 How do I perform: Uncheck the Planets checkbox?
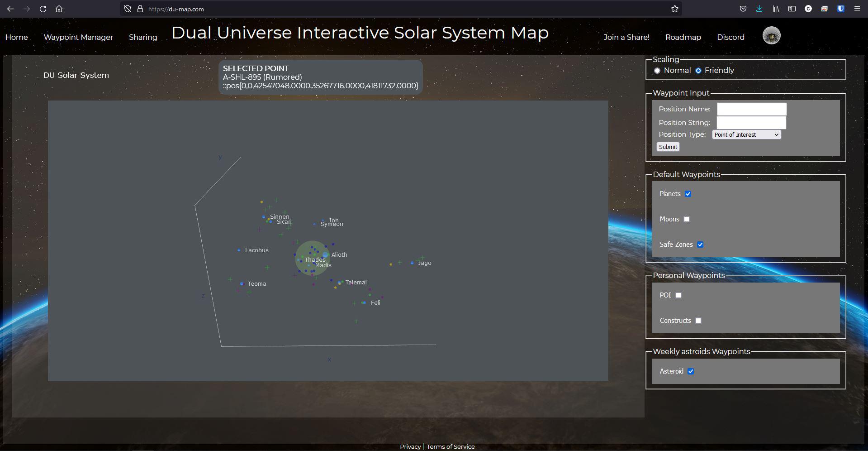(688, 194)
